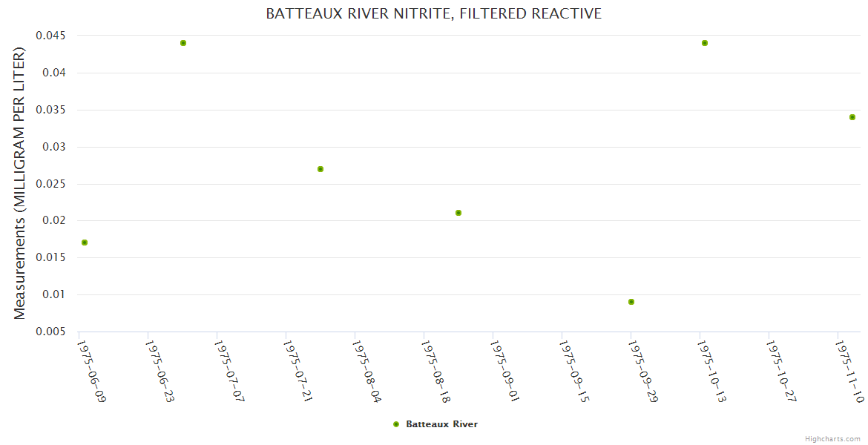Open the Highcharts.com credit link
Viewport: 868px width, 445px height.
tap(832, 438)
